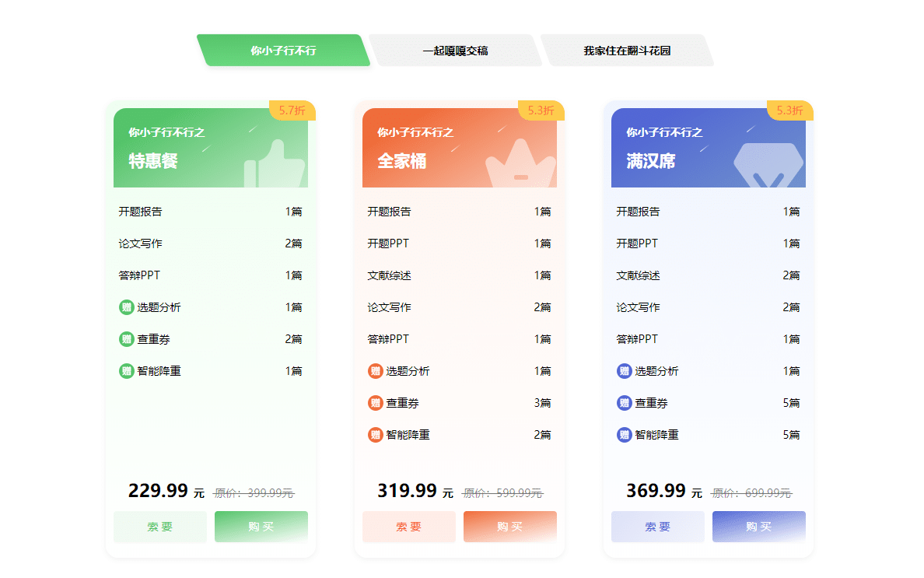Click the blue 赠 gift badge beside 智能降重
924x578 pixels.
[623, 435]
